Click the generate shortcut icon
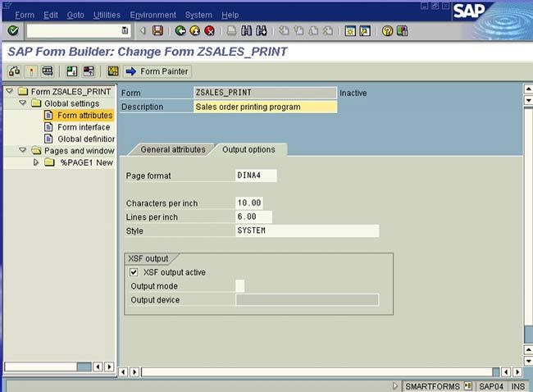 pos(365,31)
